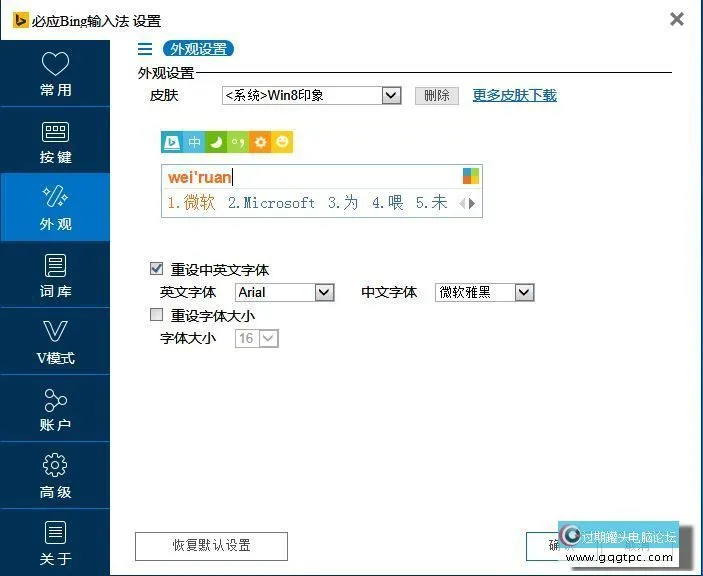Click the smiley emoji icon in the preview

click(283, 142)
